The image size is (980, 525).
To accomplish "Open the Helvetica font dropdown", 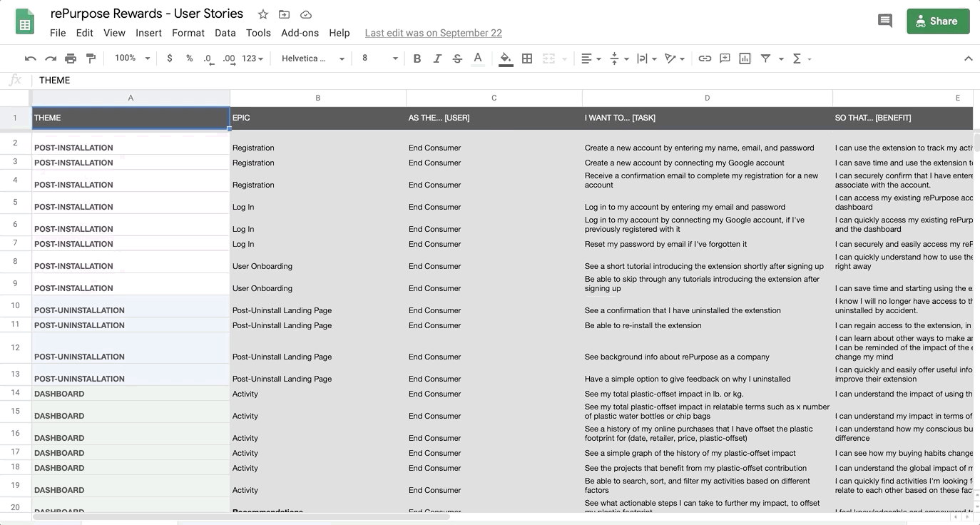I will coord(312,58).
